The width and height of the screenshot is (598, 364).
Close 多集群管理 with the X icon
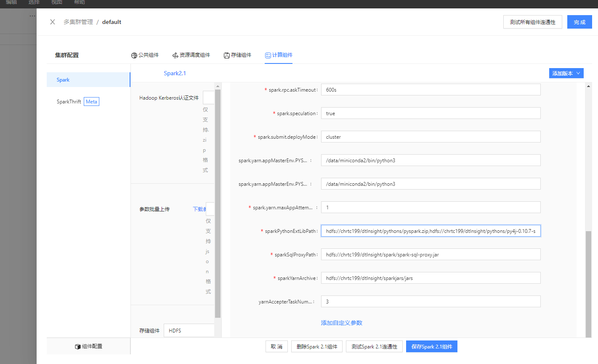pos(52,22)
